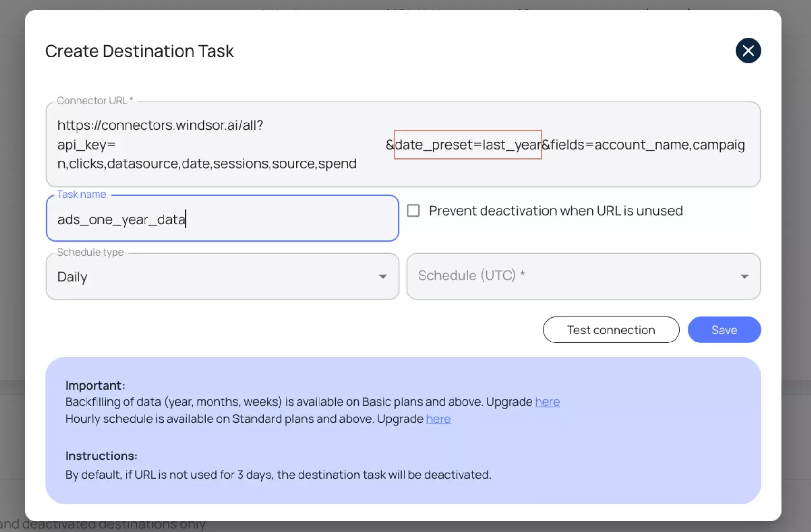Expand the chevron beside Daily
Screen dimensions: 811x532
click(383, 276)
